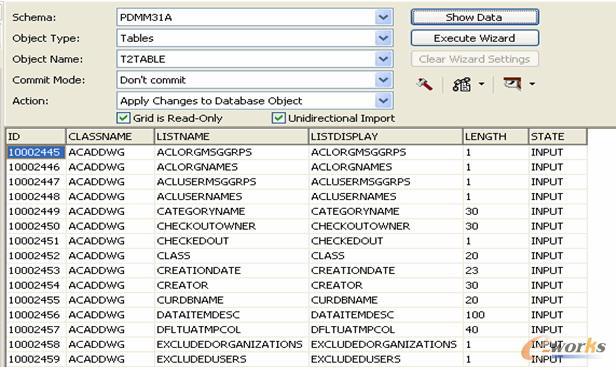Click CATEGORYNAME in the LISTNAME column

click(201, 211)
